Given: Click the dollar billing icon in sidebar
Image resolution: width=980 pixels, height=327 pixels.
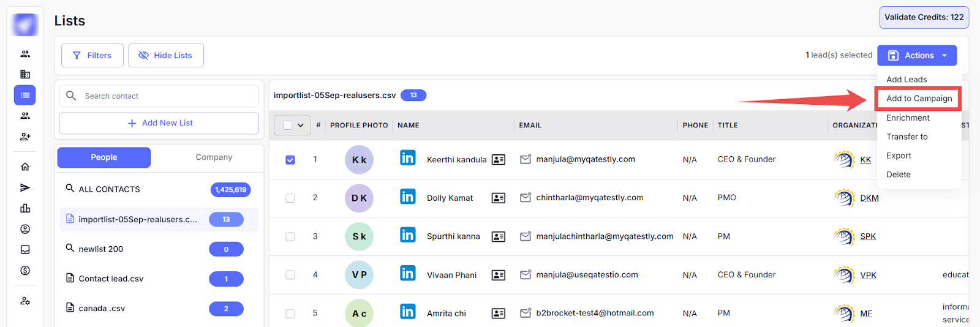Looking at the screenshot, I should (x=25, y=270).
